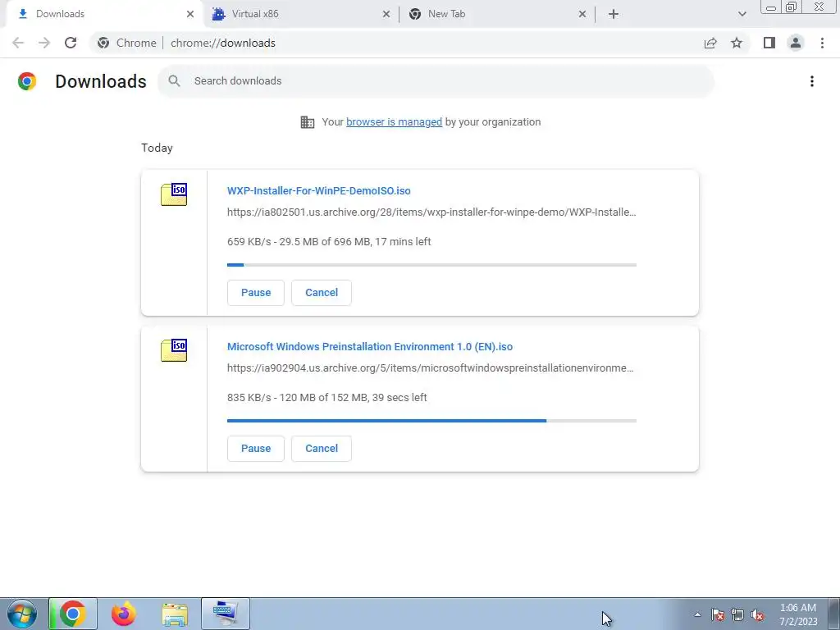The image size is (840, 630).
Task: Open the Windows Start button
Action: point(22,614)
